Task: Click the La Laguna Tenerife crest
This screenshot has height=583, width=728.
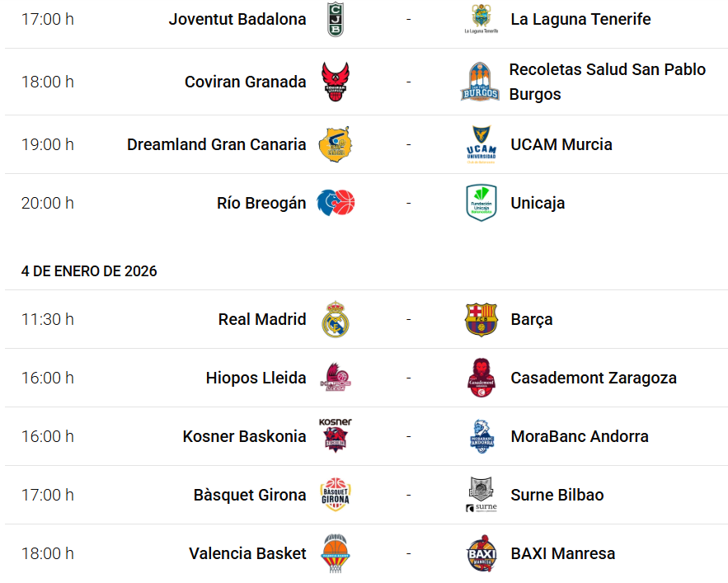Action: click(481, 19)
